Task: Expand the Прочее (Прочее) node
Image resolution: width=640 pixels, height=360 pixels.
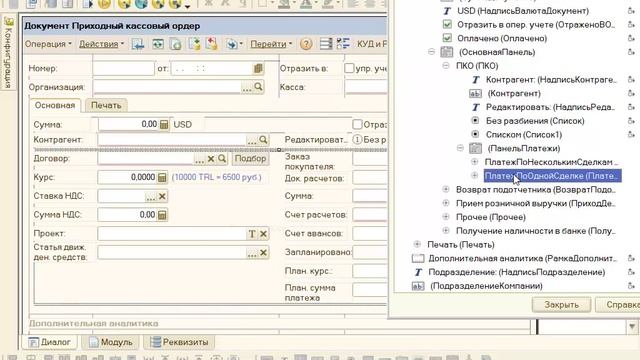Action: pos(446,217)
